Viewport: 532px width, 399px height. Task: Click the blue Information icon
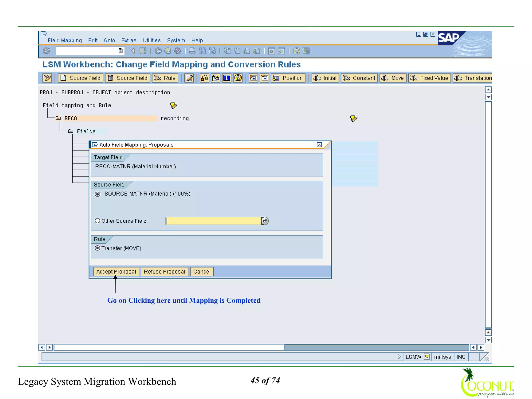click(x=227, y=78)
